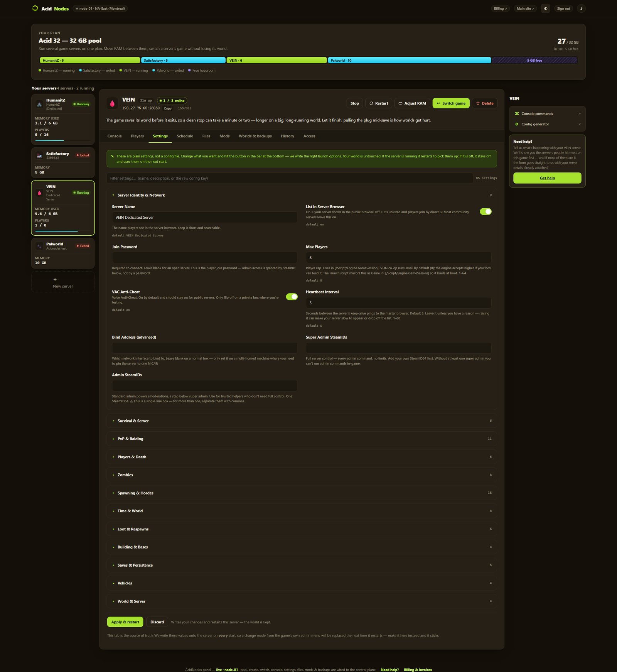Click the Config generator gear icon
617x672 pixels.
pos(517,124)
